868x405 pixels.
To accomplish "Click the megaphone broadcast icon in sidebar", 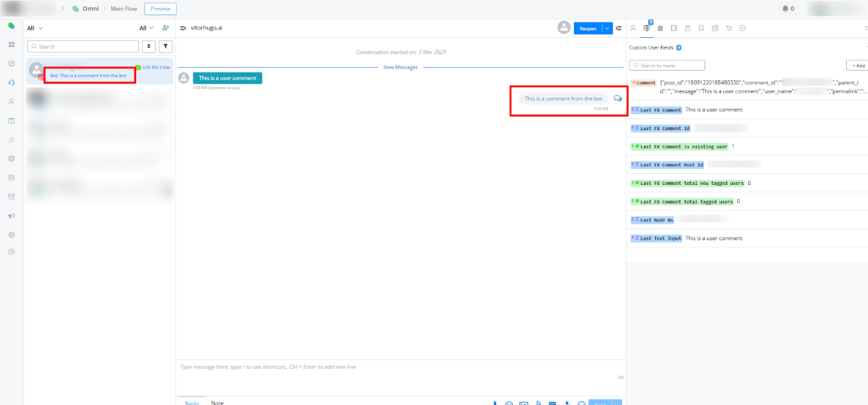I will coord(11,216).
